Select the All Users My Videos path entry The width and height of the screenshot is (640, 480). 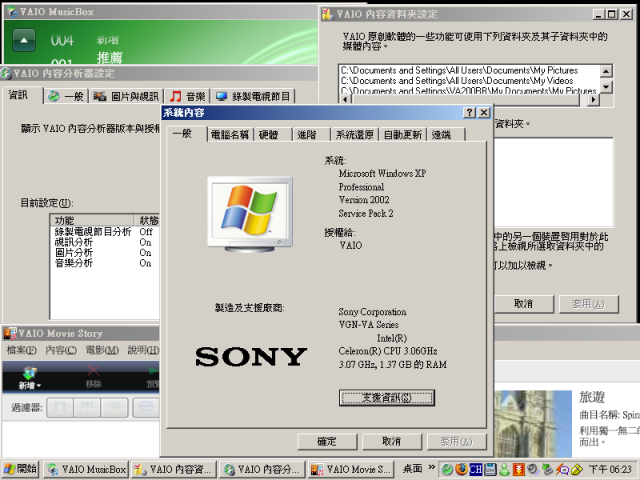click(x=457, y=81)
